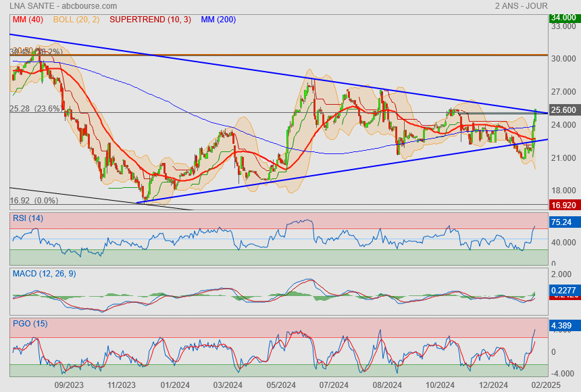Click the 21.000 price axis label
581x392 pixels.
click(x=563, y=157)
